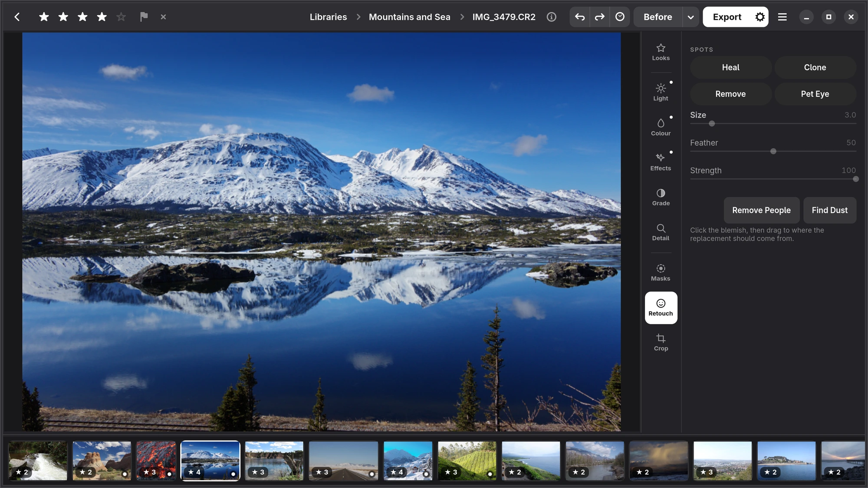Set rating to one star
The height and width of the screenshot is (488, 868).
pos(44,17)
